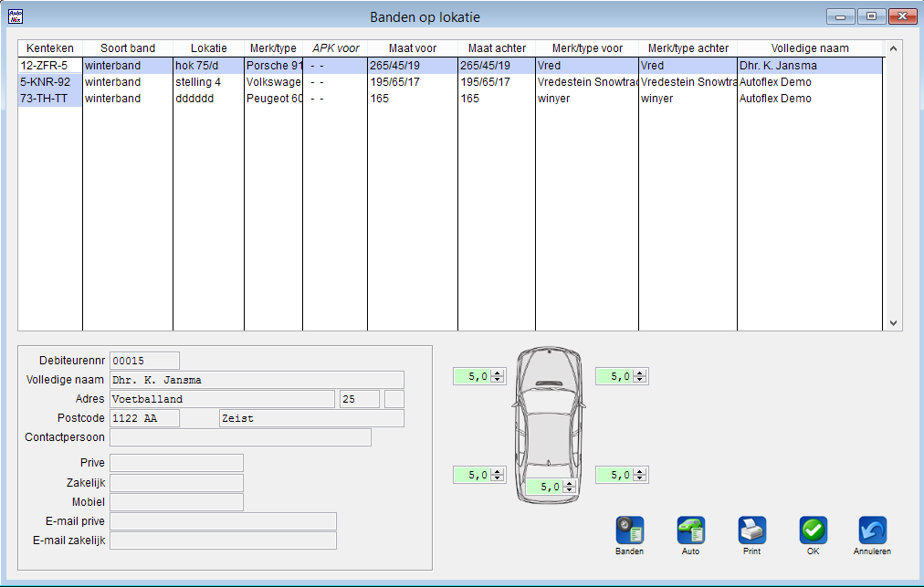Click the house number suffix field

point(394,399)
